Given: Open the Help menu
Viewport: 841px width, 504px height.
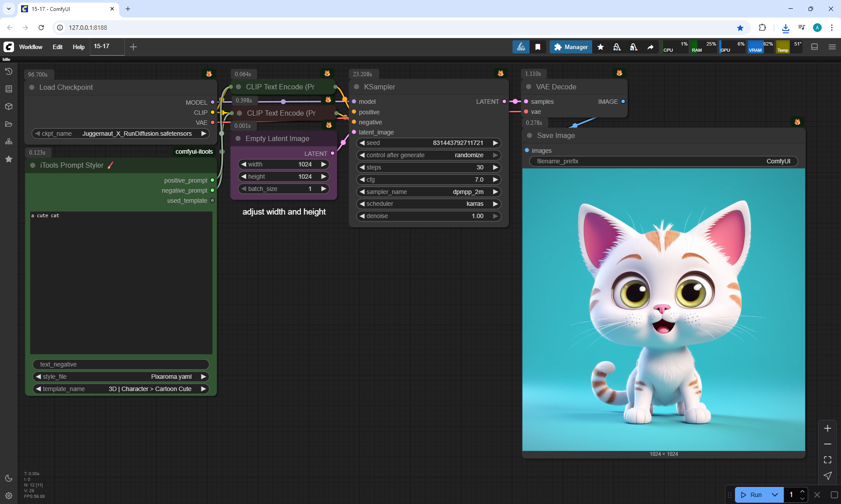Looking at the screenshot, I should [x=78, y=47].
